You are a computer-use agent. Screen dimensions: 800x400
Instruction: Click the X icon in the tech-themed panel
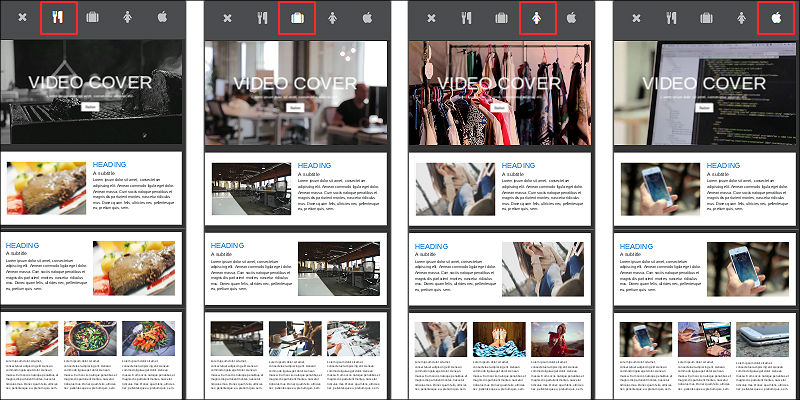click(636, 18)
